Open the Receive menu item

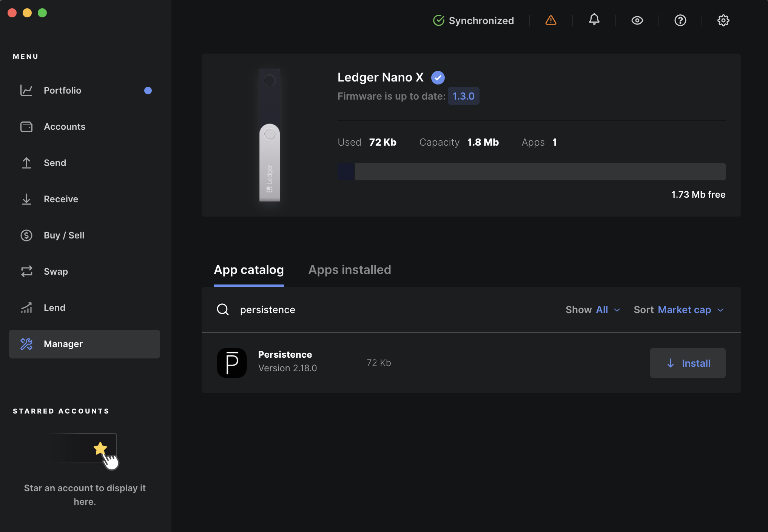pos(85,199)
